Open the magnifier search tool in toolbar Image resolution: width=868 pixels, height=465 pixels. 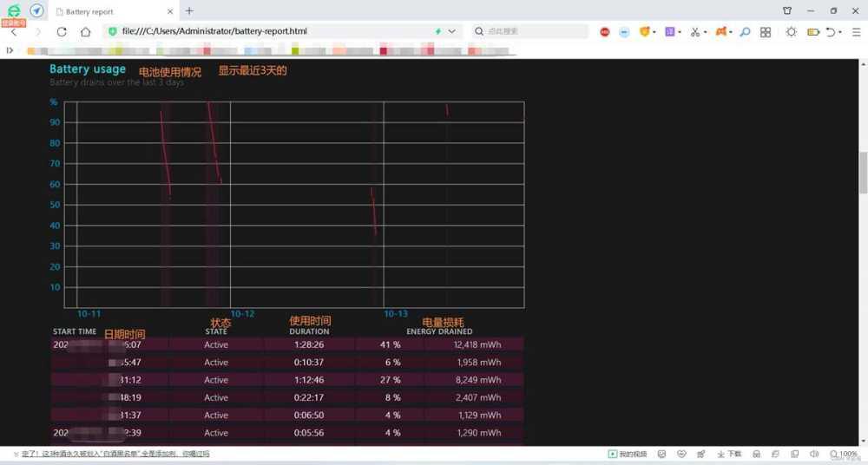click(745, 32)
